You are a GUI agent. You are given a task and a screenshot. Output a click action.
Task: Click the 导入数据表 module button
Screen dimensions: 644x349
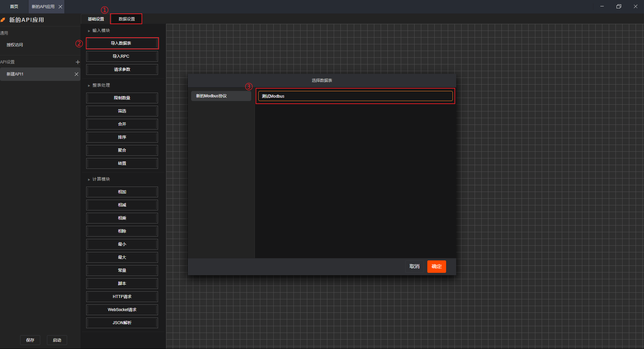coord(122,43)
